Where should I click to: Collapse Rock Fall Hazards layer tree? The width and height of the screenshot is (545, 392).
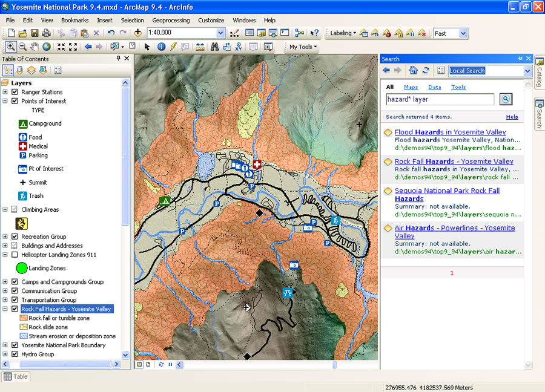pos(5,309)
